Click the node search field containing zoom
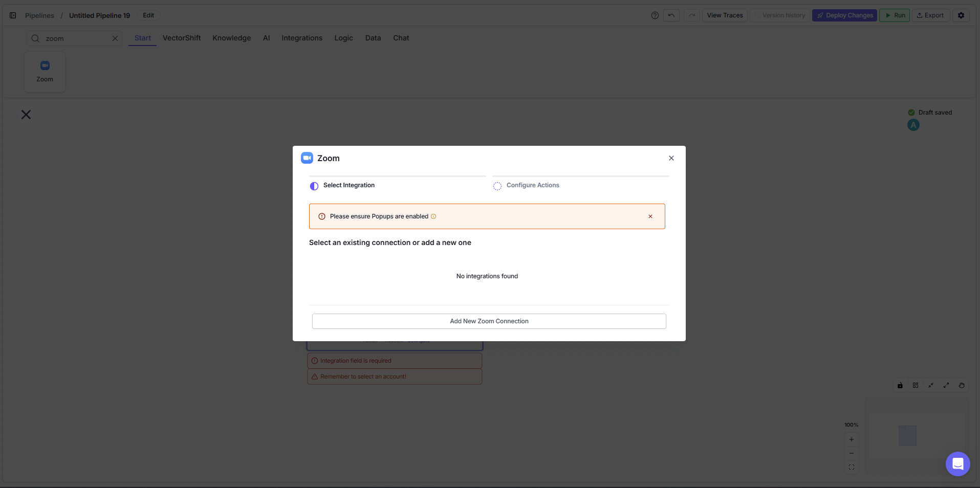 [x=74, y=38]
